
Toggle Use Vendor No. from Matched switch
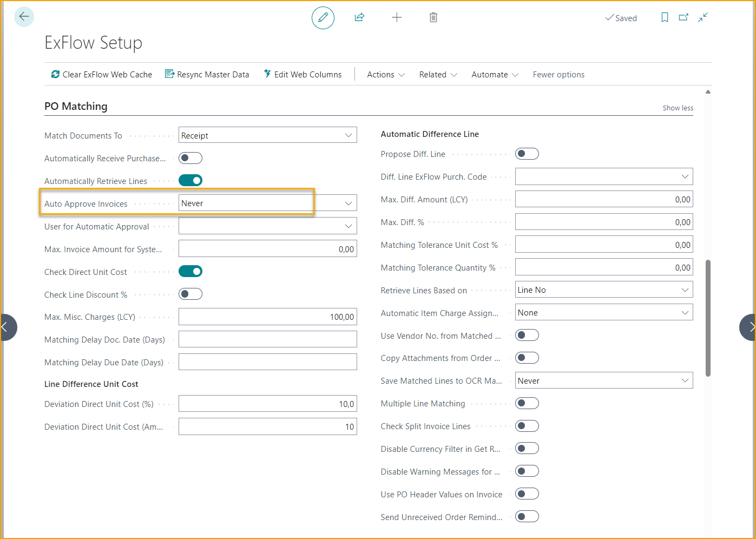(x=527, y=335)
